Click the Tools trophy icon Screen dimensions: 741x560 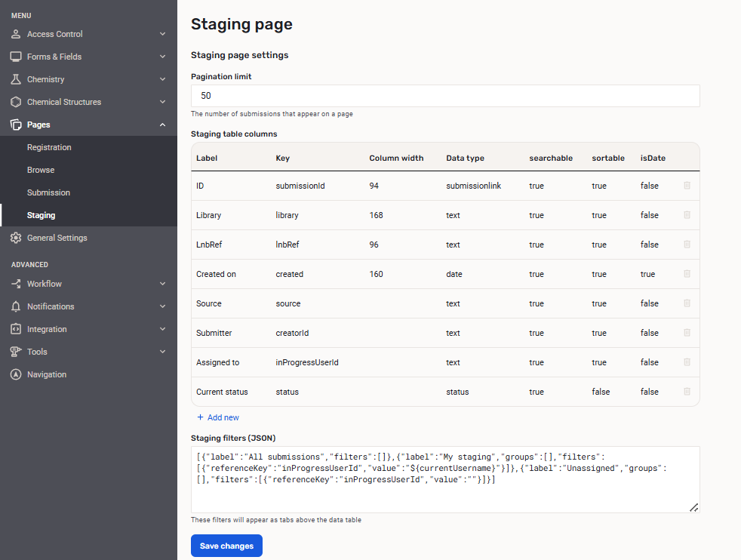click(16, 352)
